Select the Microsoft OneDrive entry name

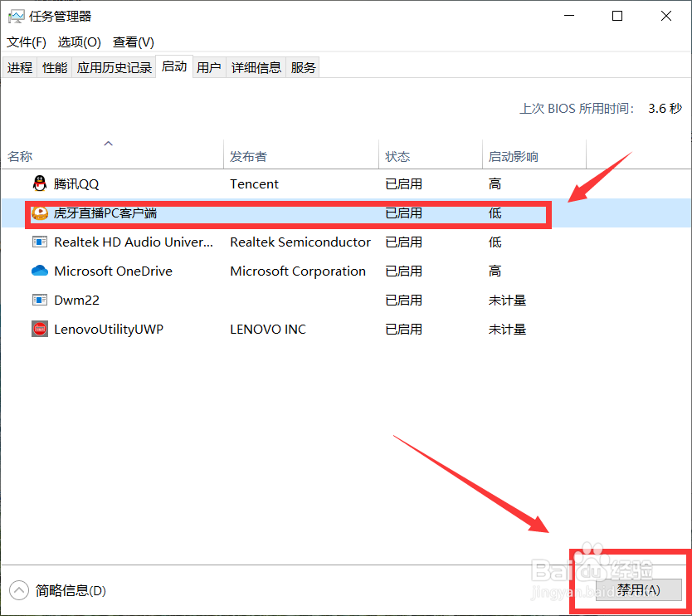click(114, 271)
